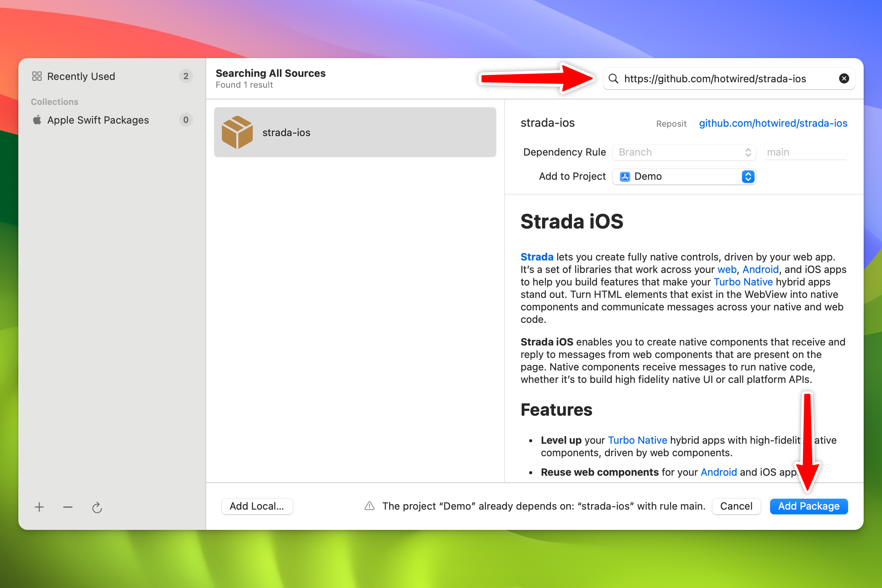This screenshot has height=588, width=882.
Task: Click the Recently Used grid icon
Action: [x=37, y=76]
